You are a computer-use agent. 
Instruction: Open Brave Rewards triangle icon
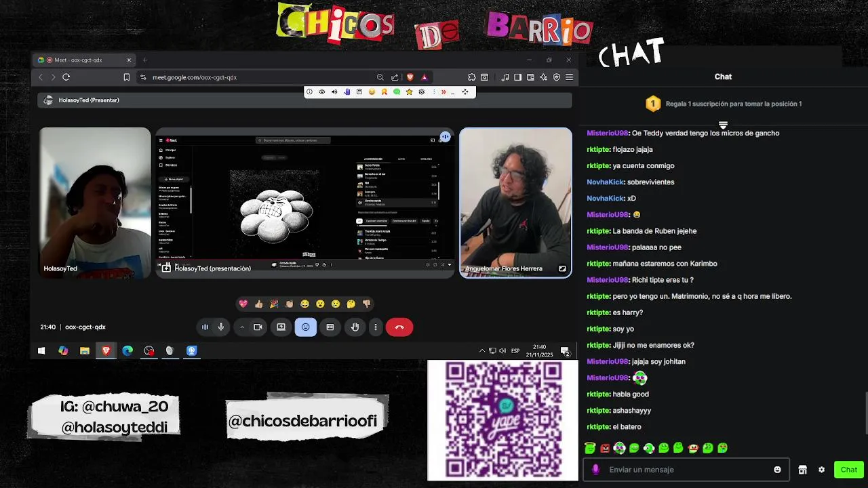(x=425, y=77)
